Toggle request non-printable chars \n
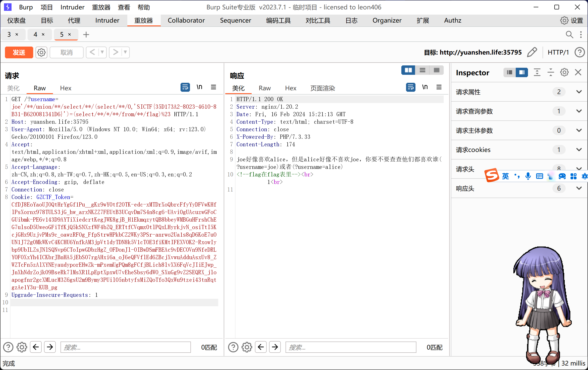588x370 pixels. (199, 87)
